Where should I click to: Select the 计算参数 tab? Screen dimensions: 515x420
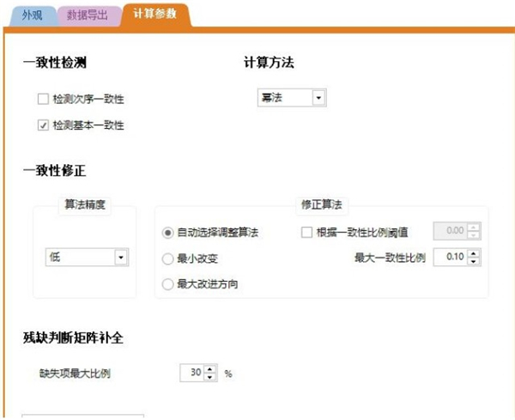coord(154,15)
